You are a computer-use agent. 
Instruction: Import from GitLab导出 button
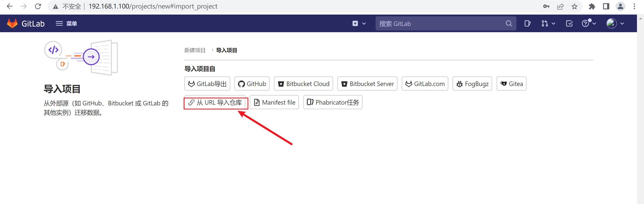[x=207, y=84]
